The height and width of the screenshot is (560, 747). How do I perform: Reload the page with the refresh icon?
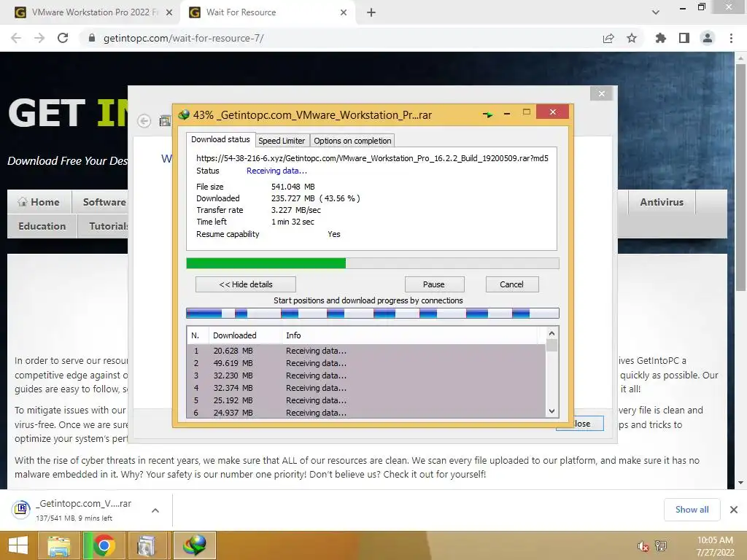click(x=63, y=38)
